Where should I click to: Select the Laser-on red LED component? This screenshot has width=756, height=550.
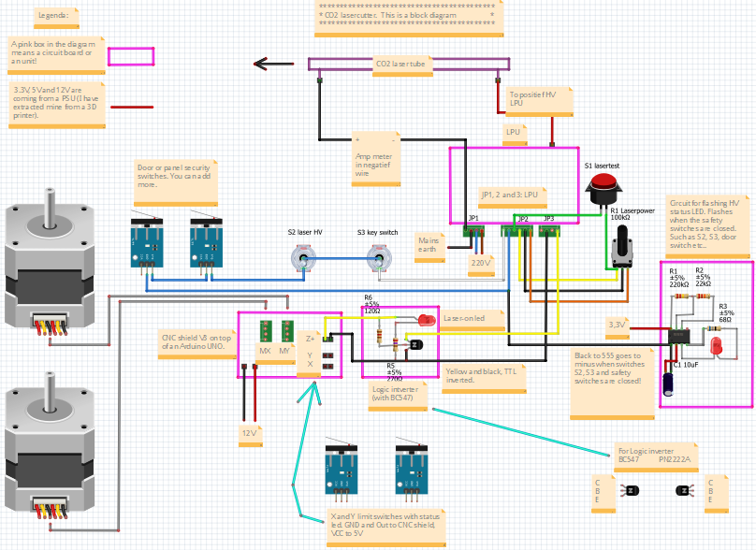pos(426,319)
